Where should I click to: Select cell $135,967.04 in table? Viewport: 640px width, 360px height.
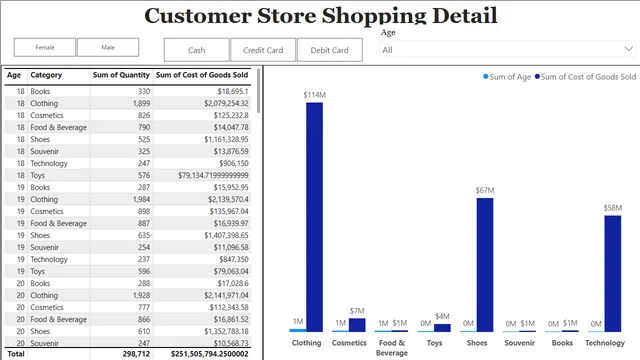[x=229, y=211]
